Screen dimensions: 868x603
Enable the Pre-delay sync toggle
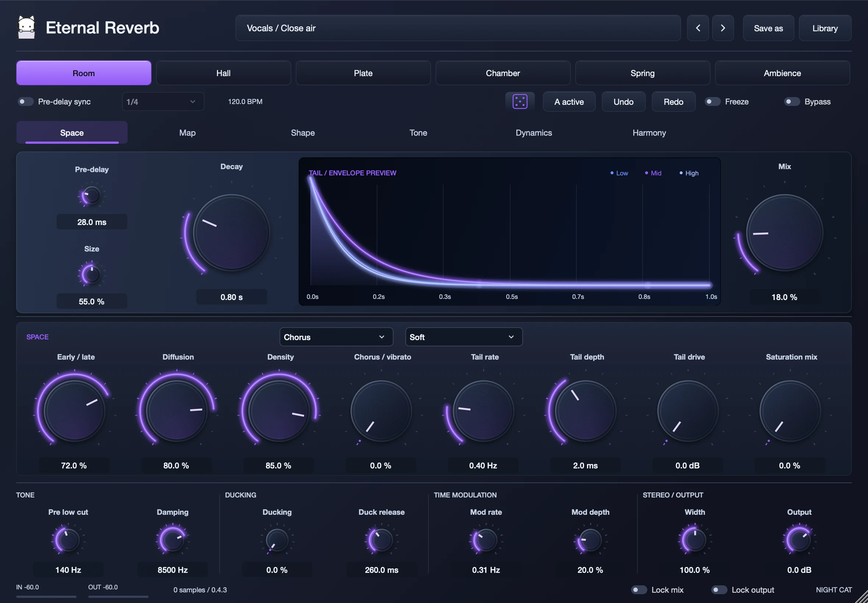pos(26,101)
